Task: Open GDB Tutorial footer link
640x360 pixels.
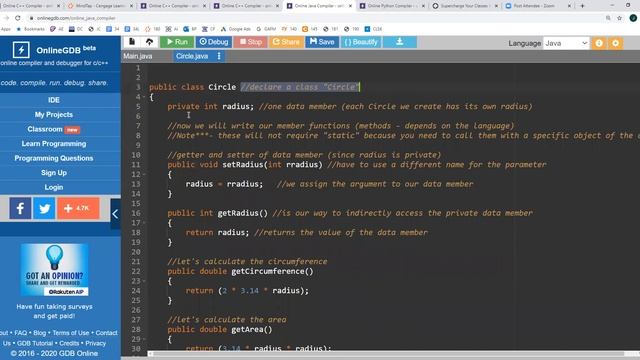Action: coord(35,343)
